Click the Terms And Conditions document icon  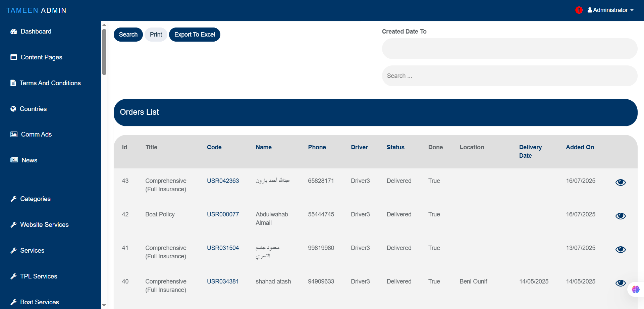[x=13, y=83]
